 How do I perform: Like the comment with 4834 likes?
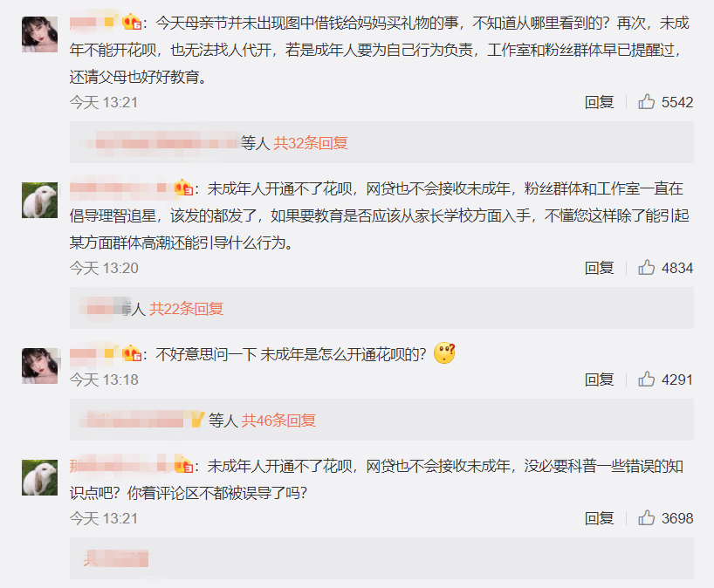click(646, 268)
